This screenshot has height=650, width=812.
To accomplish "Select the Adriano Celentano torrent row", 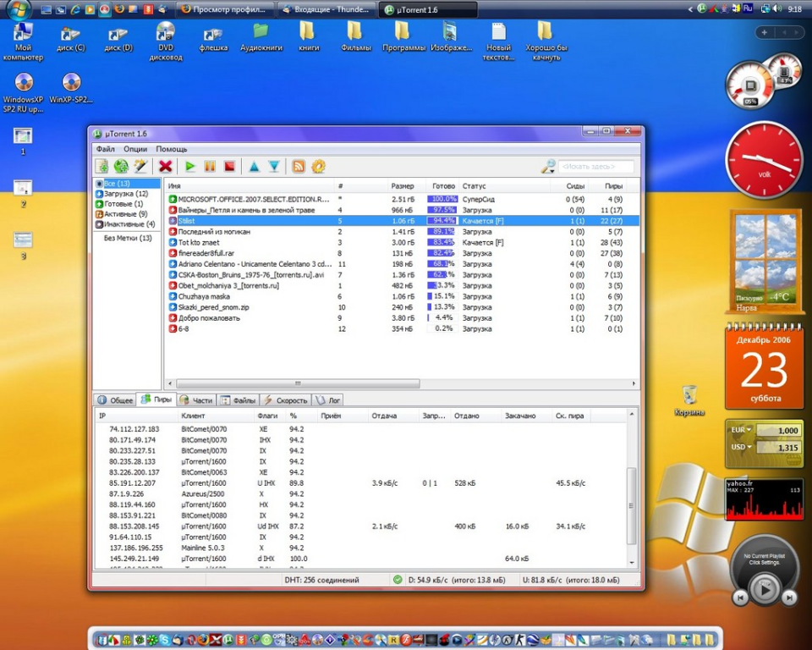I will tap(402, 264).
